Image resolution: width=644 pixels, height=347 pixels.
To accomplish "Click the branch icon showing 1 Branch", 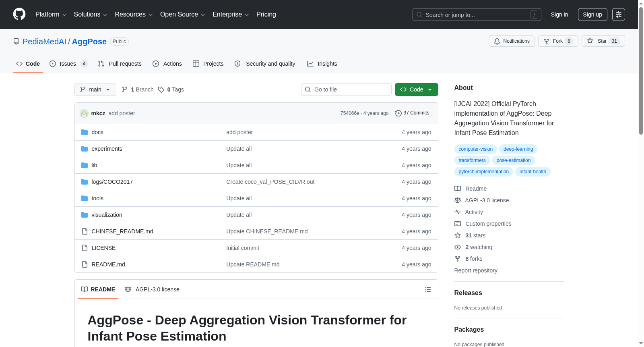I will tap(125, 89).
